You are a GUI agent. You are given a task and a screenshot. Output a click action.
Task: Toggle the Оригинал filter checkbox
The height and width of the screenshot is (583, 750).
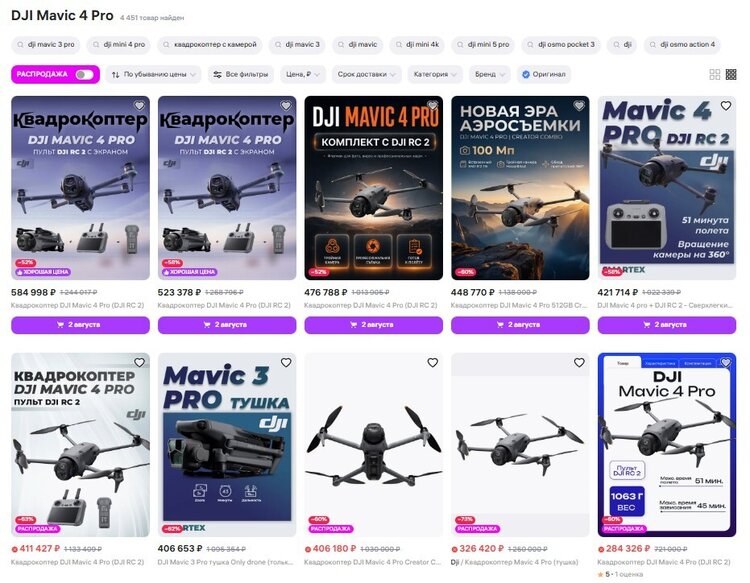click(x=544, y=74)
